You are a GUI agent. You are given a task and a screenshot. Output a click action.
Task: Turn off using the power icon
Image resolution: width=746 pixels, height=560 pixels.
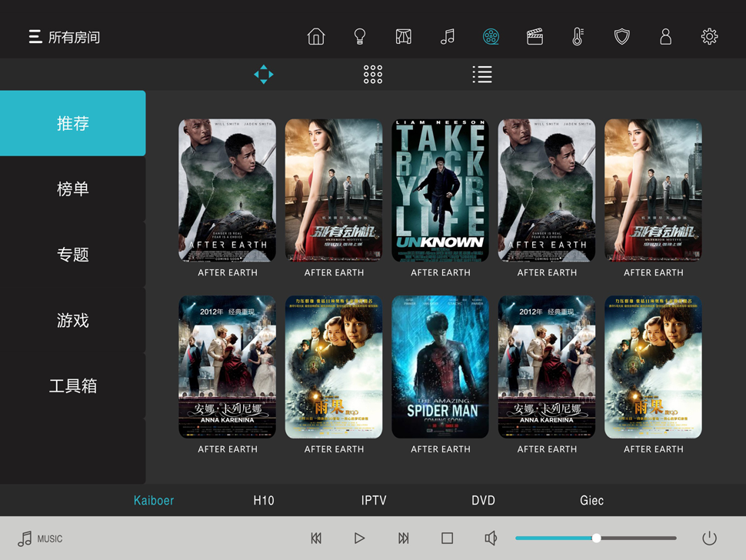coord(709,538)
